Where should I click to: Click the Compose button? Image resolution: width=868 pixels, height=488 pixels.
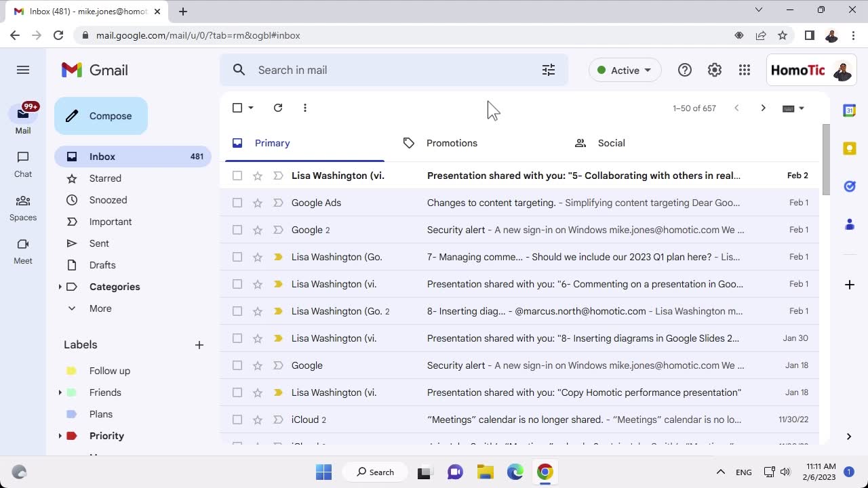point(101,116)
